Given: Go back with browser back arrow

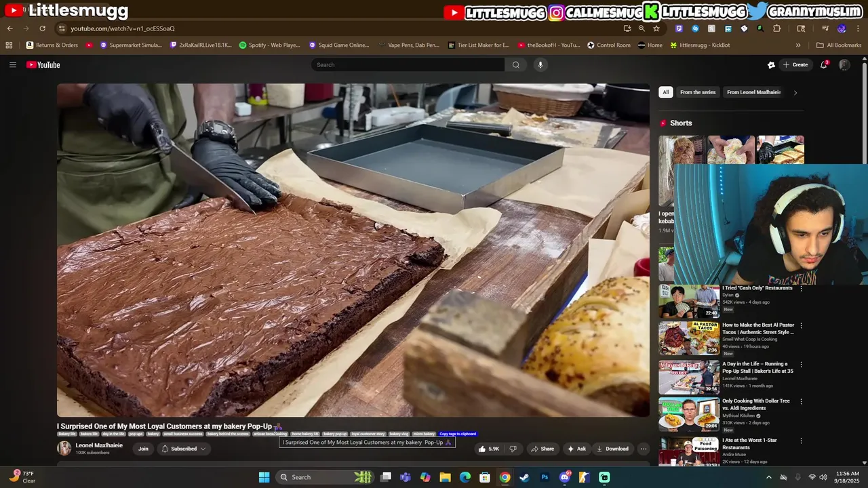Looking at the screenshot, I should 9,28.
